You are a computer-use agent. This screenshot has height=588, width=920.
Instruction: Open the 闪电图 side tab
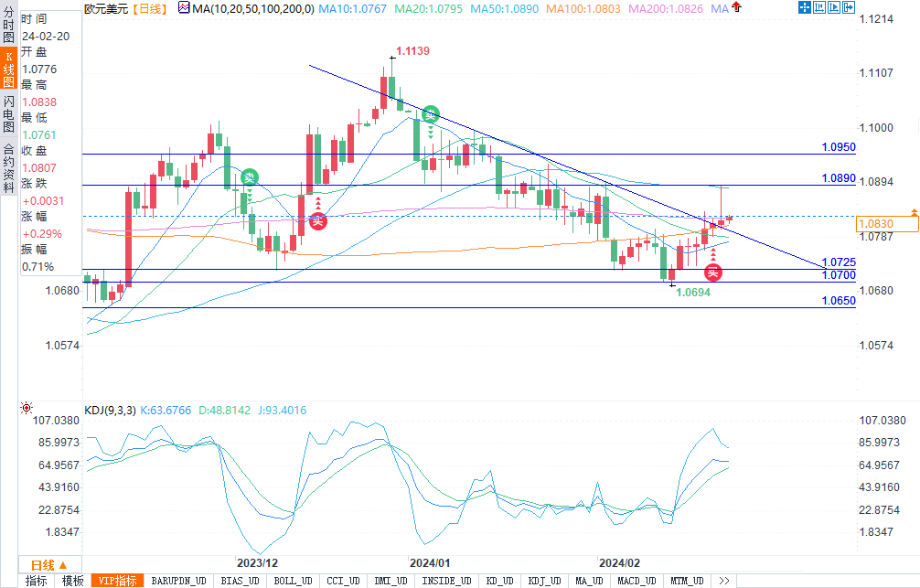(x=7, y=114)
